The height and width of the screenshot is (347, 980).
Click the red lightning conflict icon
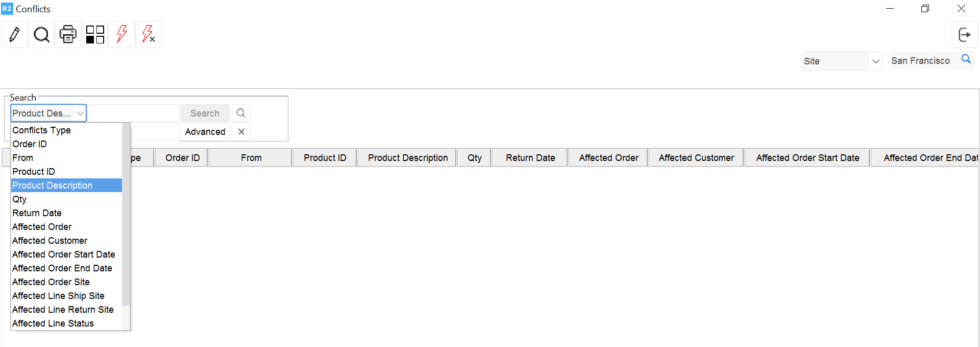pyautogui.click(x=121, y=34)
